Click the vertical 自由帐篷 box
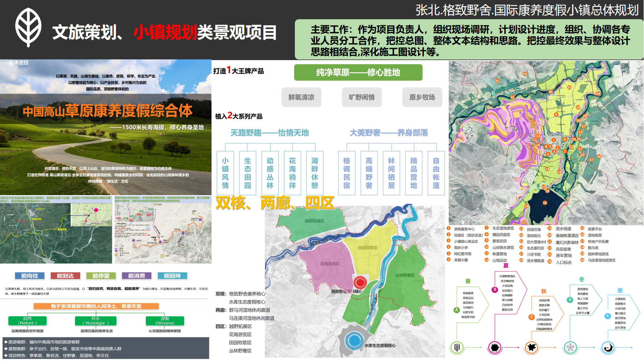 pyautogui.click(x=436, y=173)
